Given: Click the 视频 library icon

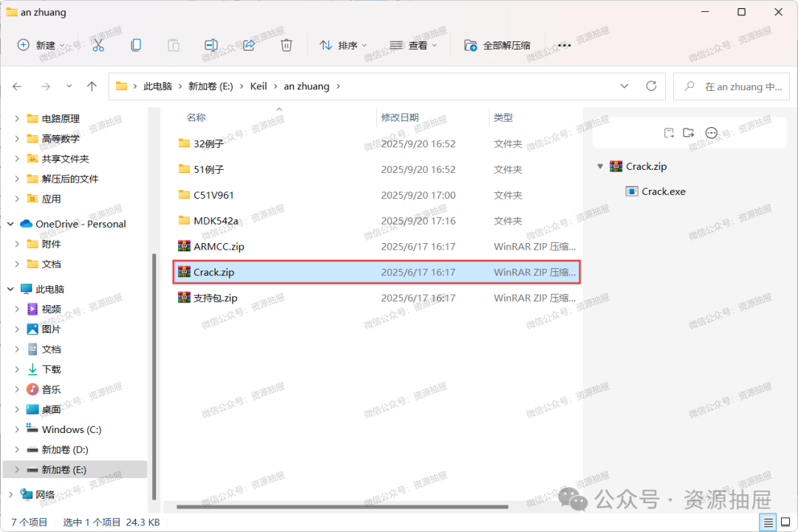Looking at the screenshot, I should (33, 309).
